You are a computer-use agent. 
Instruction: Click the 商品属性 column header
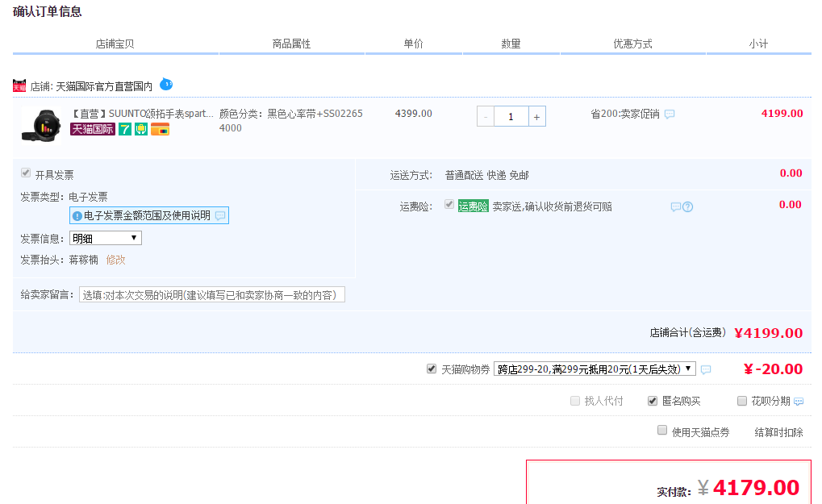pos(291,44)
